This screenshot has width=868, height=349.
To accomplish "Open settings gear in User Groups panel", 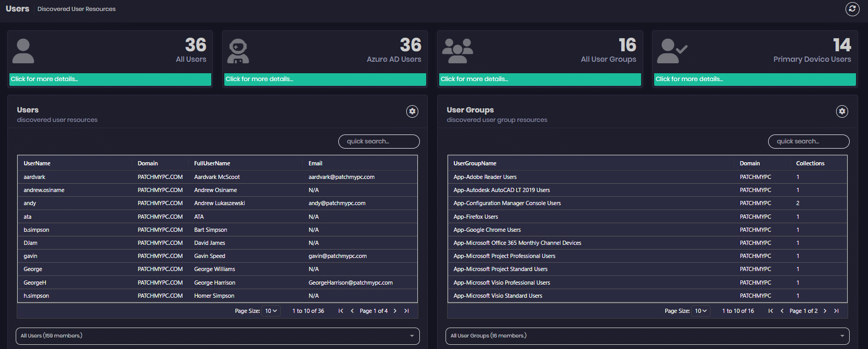I will [x=842, y=111].
